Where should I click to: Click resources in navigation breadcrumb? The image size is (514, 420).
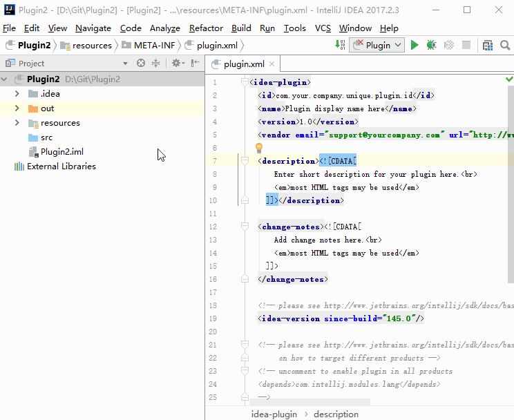point(86,45)
